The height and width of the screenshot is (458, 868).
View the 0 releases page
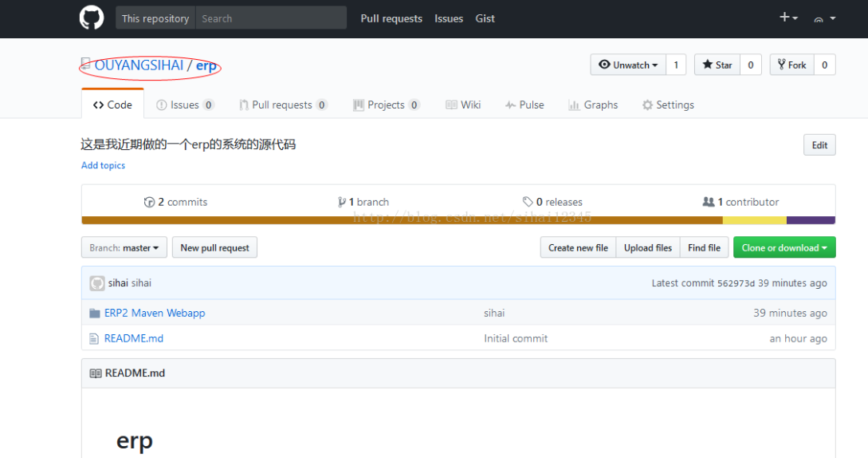(x=552, y=202)
